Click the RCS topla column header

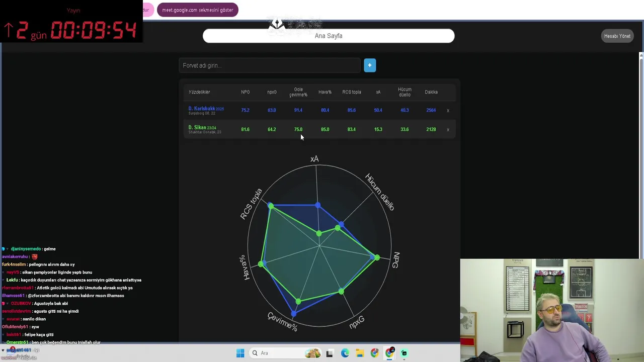tap(352, 92)
